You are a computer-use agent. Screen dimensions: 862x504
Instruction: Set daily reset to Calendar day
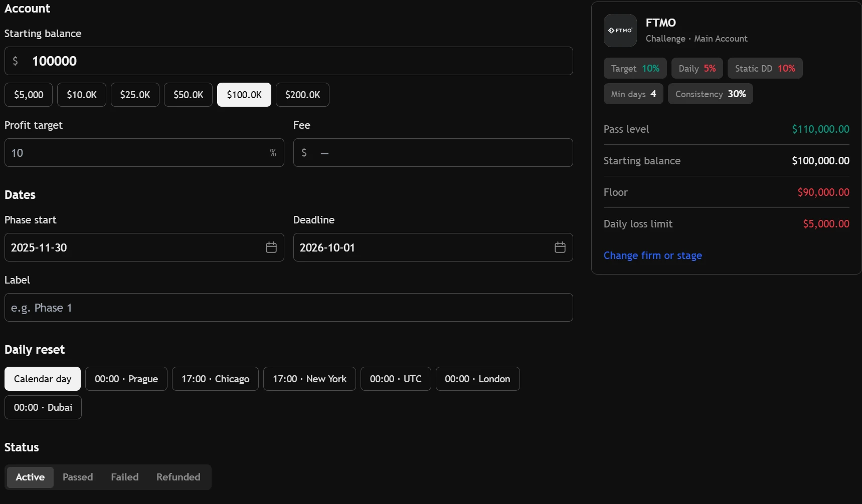(x=43, y=379)
